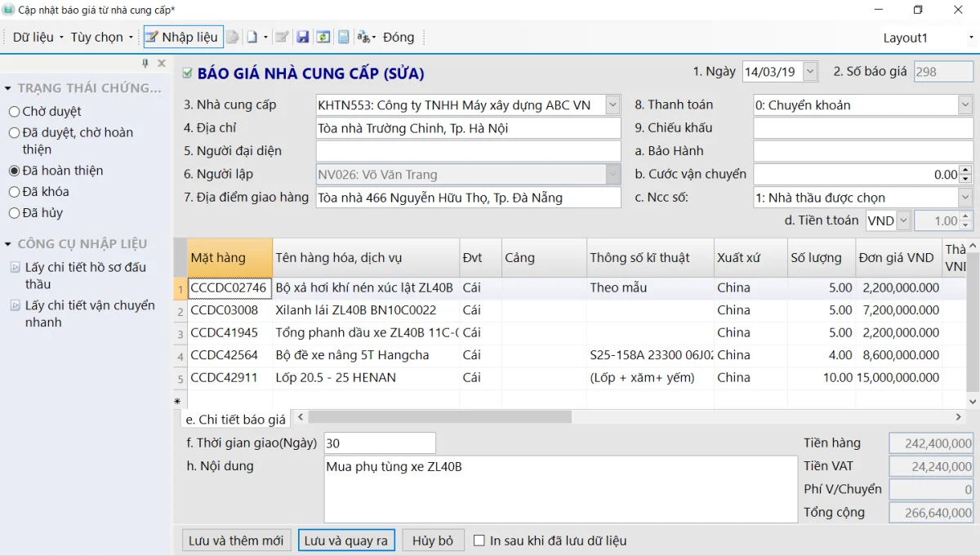Open the 'Nhà cung cấp' dropdown
The image size is (980, 556).
(x=612, y=105)
